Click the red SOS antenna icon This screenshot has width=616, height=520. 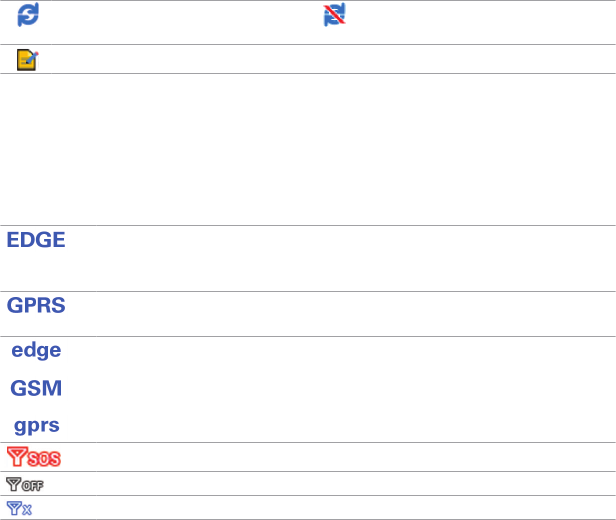point(34,457)
